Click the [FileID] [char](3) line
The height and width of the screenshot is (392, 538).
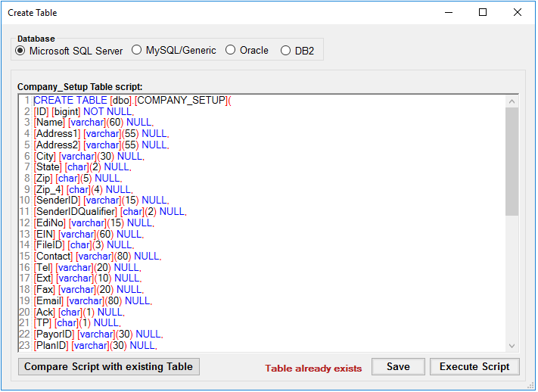coord(84,245)
